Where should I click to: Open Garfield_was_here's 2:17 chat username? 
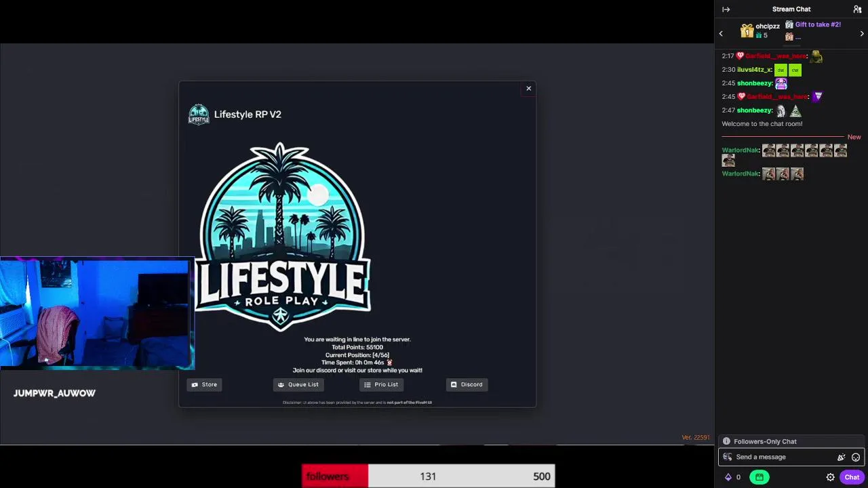pos(776,56)
